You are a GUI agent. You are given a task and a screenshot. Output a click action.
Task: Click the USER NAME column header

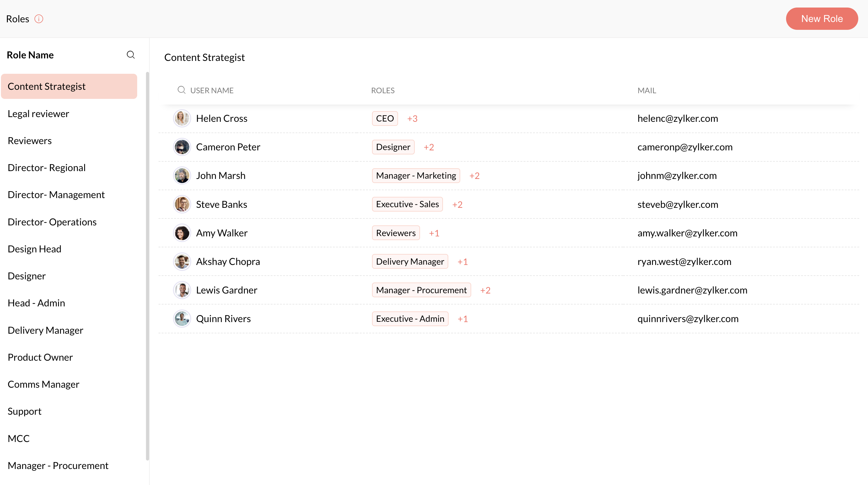pos(212,90)
